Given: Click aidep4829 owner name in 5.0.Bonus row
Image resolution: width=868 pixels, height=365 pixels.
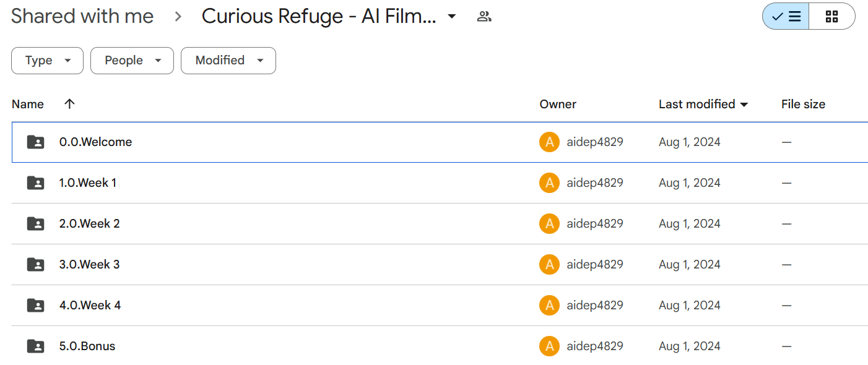Looking at the screenshot, I should pyautogui.click(x=595, y=346).
